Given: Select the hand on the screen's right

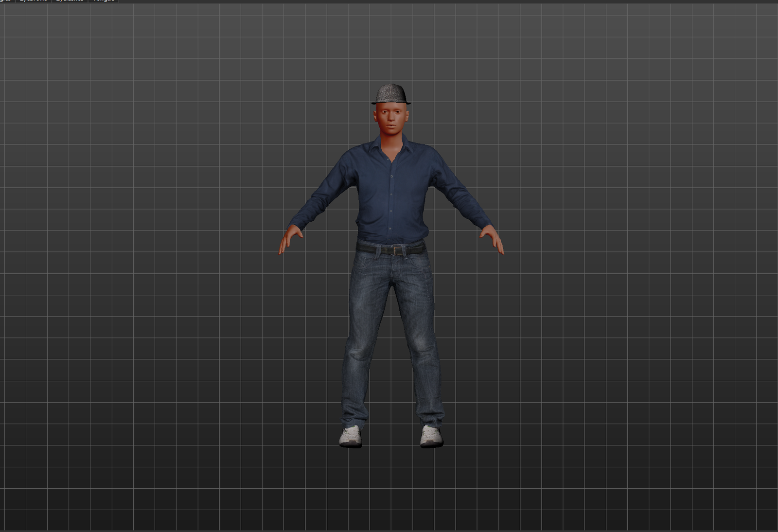Looking at the screenshot, I should pyautogui.click(x=492, y=238).
